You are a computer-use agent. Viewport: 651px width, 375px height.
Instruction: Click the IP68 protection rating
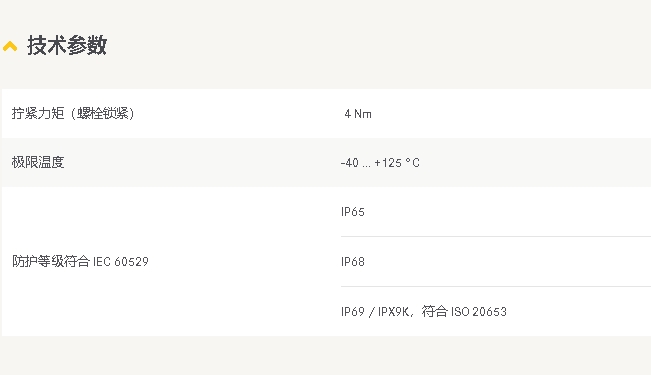pyautogui.click(x=353, y=262)
